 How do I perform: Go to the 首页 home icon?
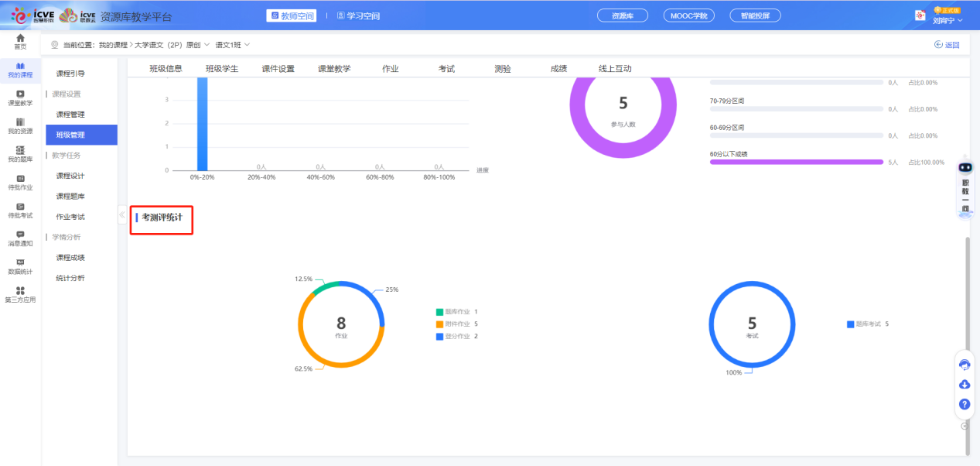20,41
